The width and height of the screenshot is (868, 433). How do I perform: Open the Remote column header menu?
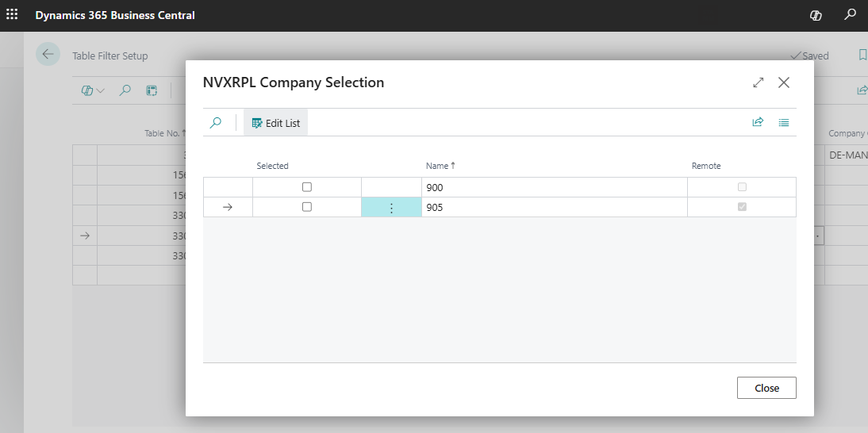(705, 166)
